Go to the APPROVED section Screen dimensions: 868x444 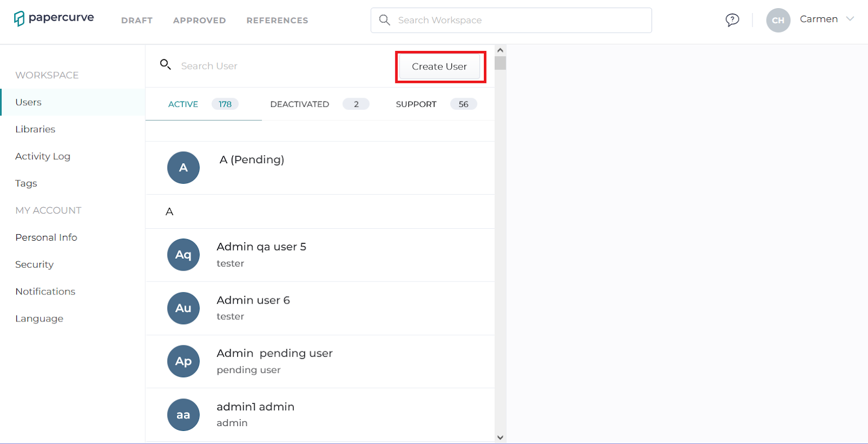[199, 21]
